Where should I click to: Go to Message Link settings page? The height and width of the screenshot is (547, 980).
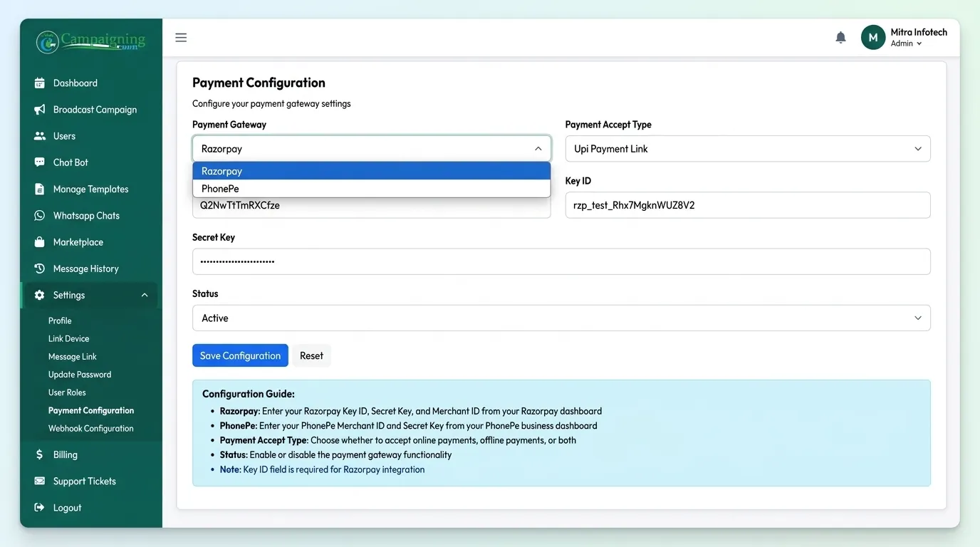[73, 357]
